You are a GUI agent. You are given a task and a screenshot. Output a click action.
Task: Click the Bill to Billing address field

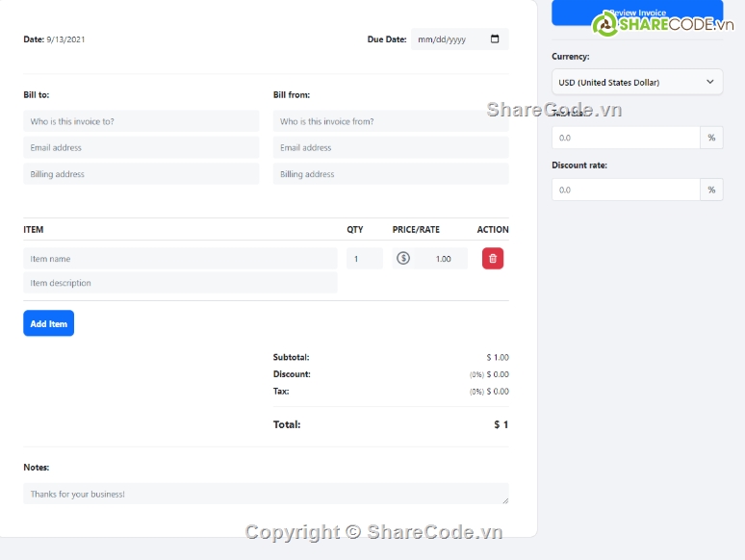pos(141,174)
